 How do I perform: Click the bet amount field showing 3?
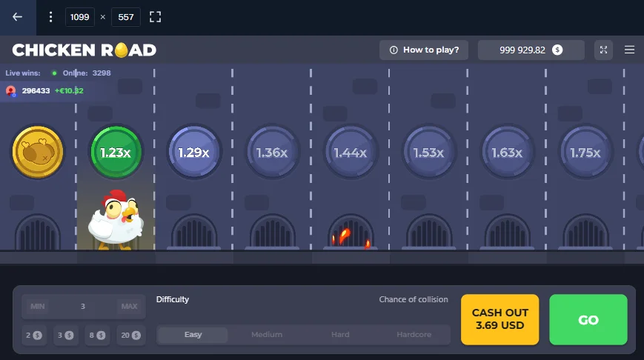(83, 306)
